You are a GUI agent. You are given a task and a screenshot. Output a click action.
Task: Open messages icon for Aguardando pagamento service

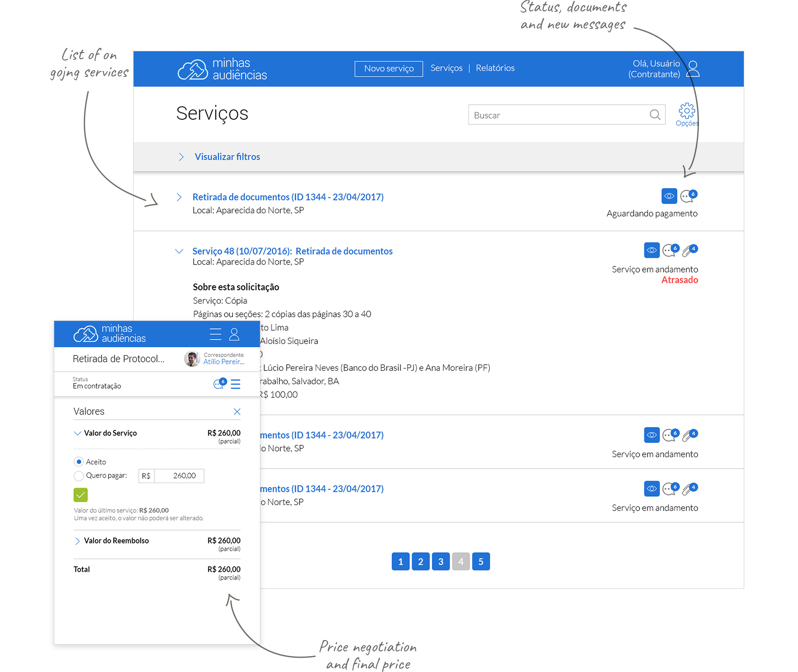688,196
